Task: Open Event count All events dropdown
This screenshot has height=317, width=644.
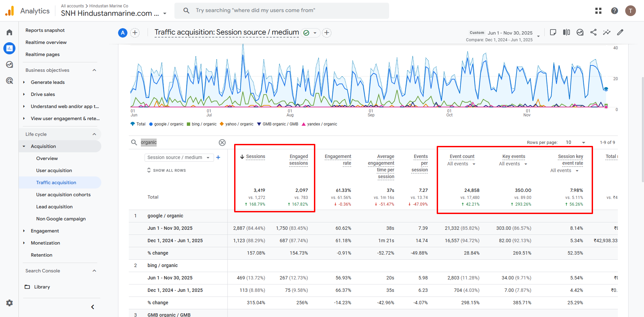Action: pos(462,164)
